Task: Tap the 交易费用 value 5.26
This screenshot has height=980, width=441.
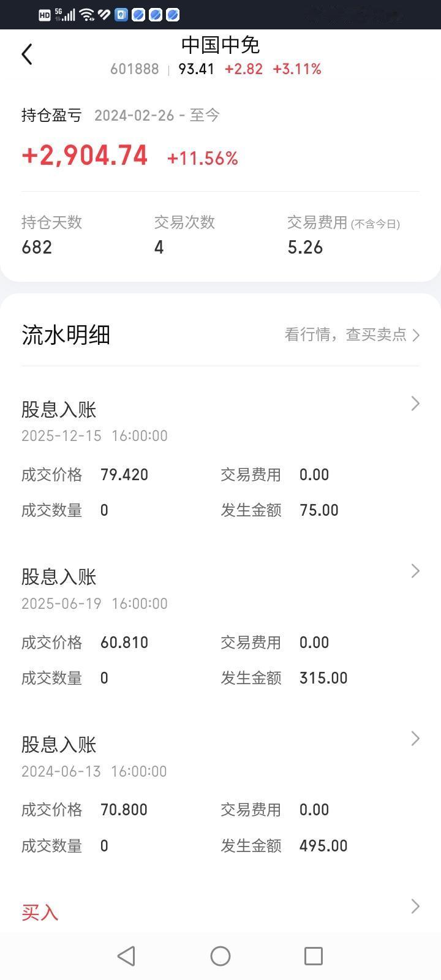Action: pyautogui.click(x=305, y=247)
